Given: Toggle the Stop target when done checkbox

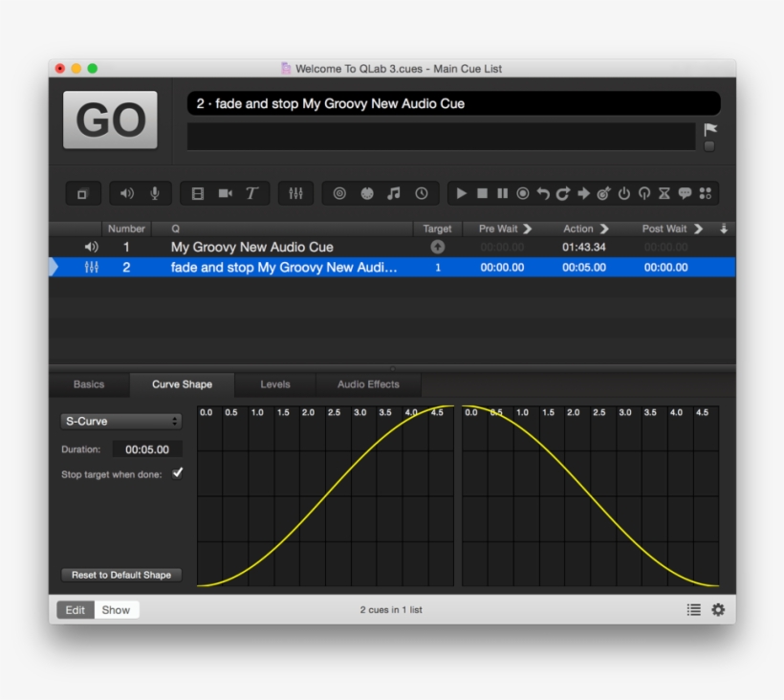Looking at the screenshot, I should click(x=178, y=473).
